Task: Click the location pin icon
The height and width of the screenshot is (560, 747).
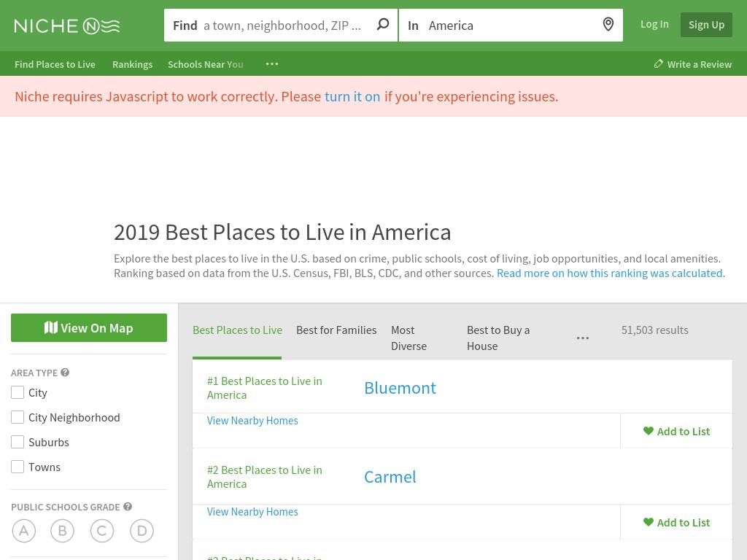Action: tap(608, 25)
